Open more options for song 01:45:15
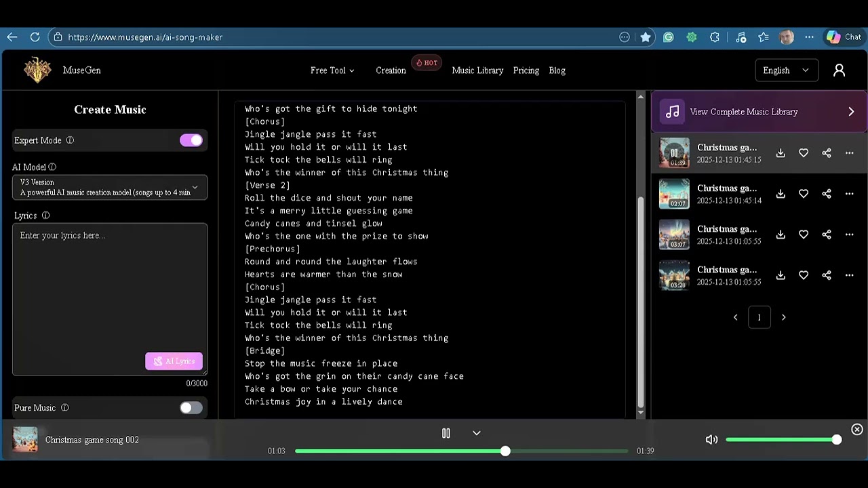Screen dimensions: 868x488 (x=849, y=153)
